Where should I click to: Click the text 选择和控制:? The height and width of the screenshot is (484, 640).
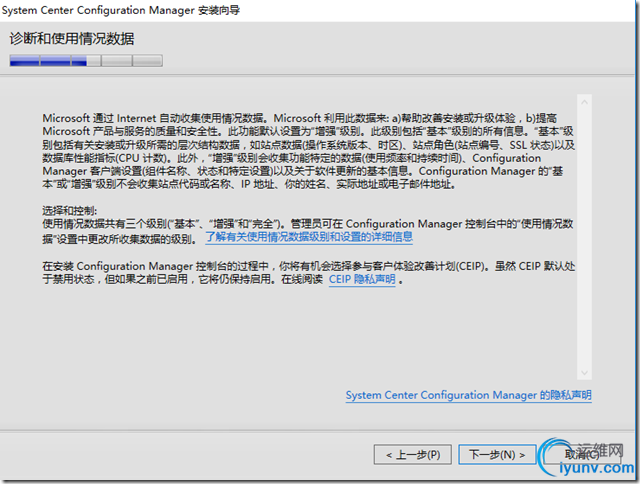[70, 211]
